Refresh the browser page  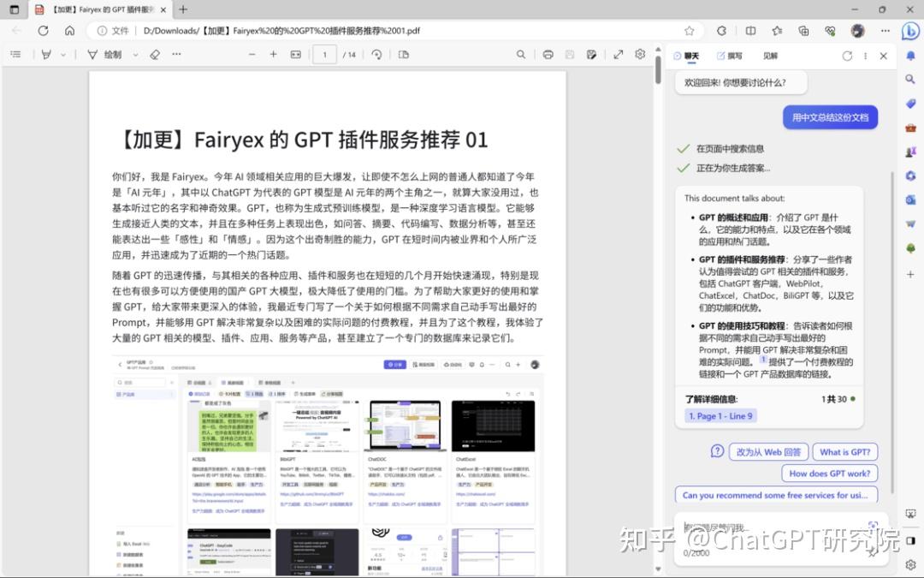click(43, 31)
